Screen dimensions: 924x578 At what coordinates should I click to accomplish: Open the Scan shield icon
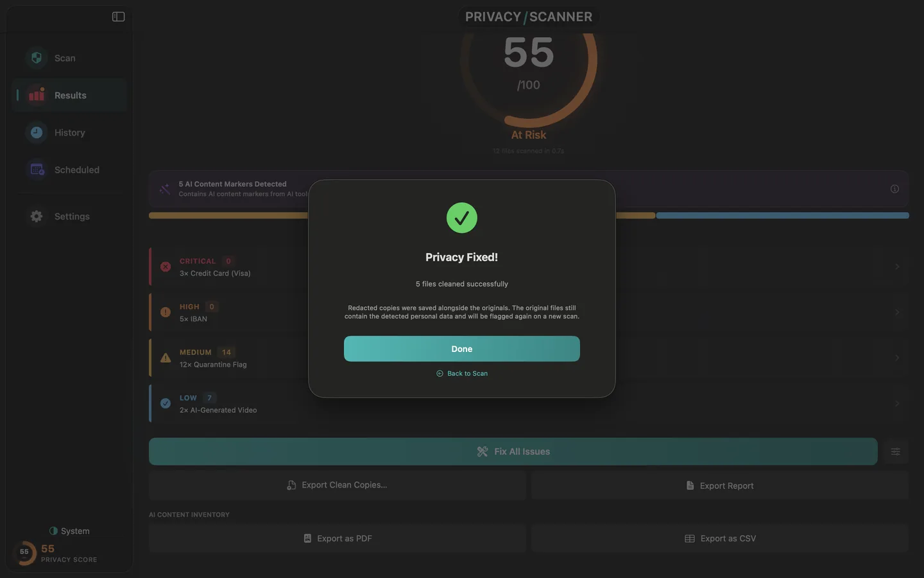[37, 58]
